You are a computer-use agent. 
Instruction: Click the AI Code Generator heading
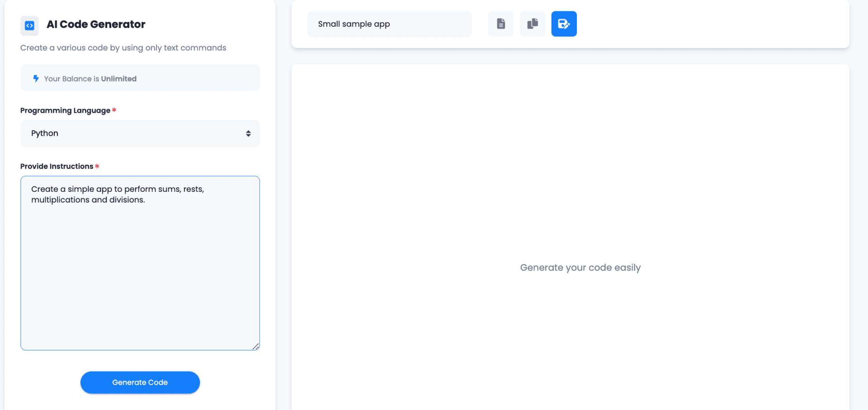pos(96,24)
